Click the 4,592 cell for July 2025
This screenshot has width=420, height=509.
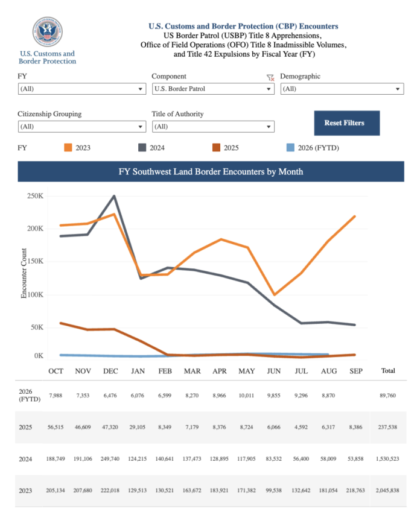click(x=301, y=427)
